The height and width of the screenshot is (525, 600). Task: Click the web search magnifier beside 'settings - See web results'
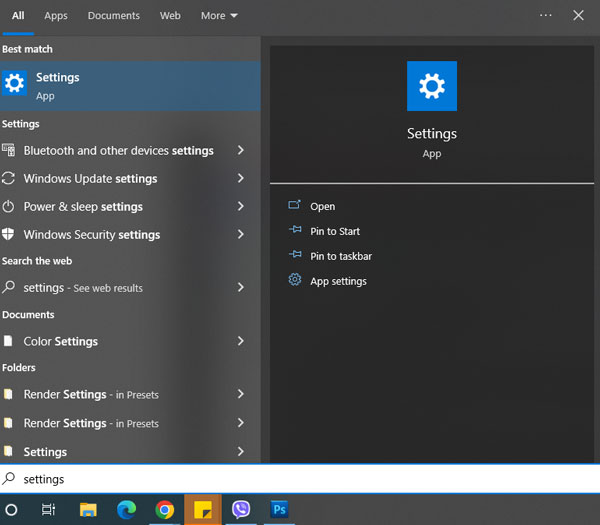(x=8, y=287)
